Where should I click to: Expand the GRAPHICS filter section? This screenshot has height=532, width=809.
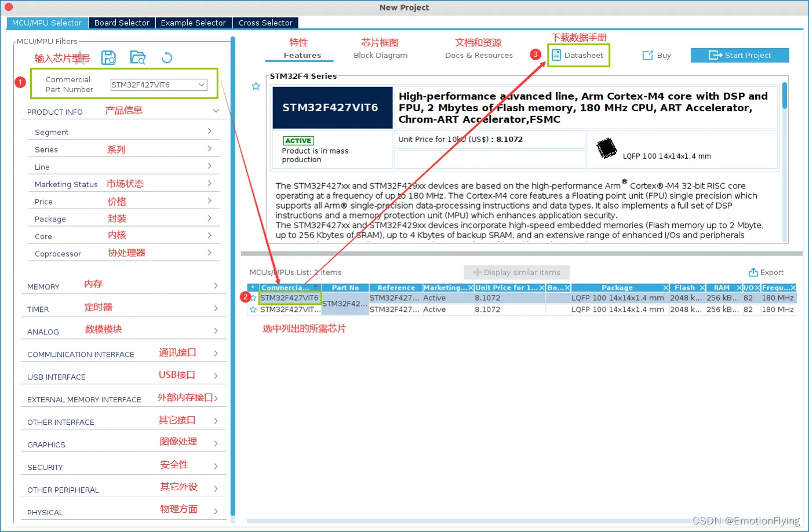pos(216,443)
